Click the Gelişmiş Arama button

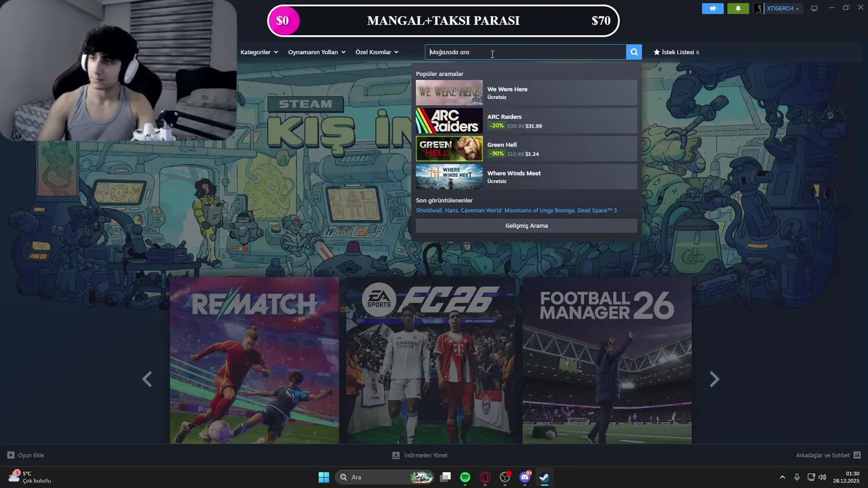coord(526,226)
